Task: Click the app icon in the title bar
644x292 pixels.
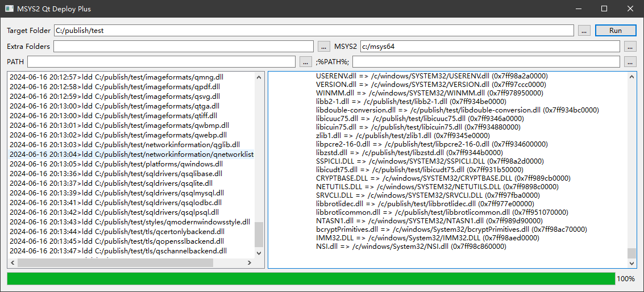Action: click(x=9, y=9)
